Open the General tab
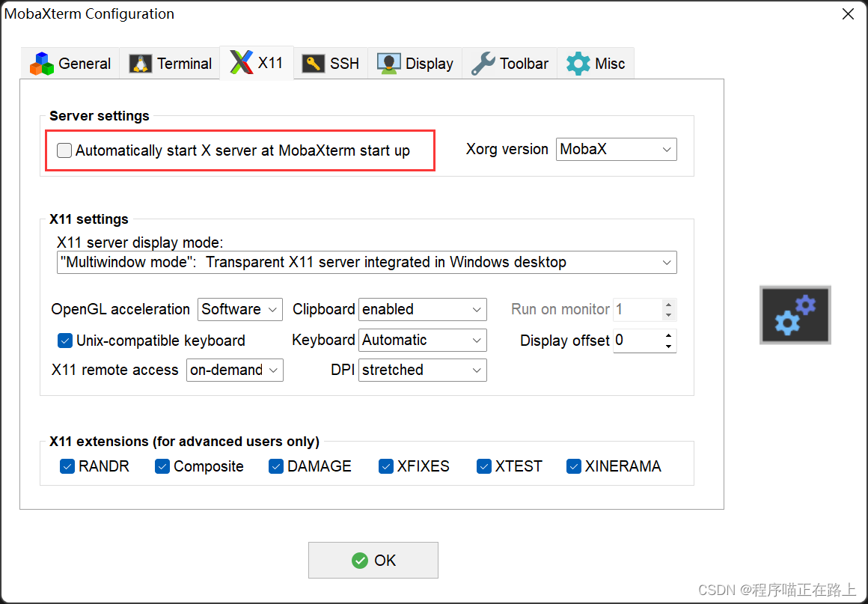 click(70, 64)
